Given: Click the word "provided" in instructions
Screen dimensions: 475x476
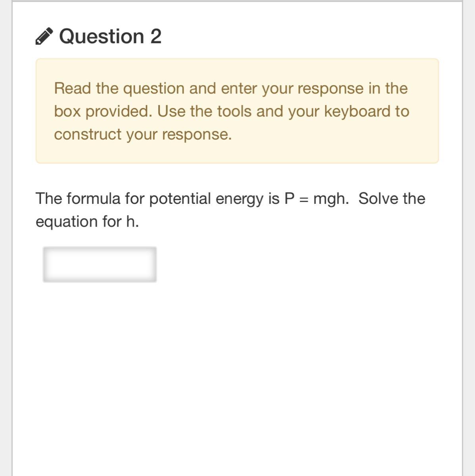Looking at the screenshot, I should [119, 111].
